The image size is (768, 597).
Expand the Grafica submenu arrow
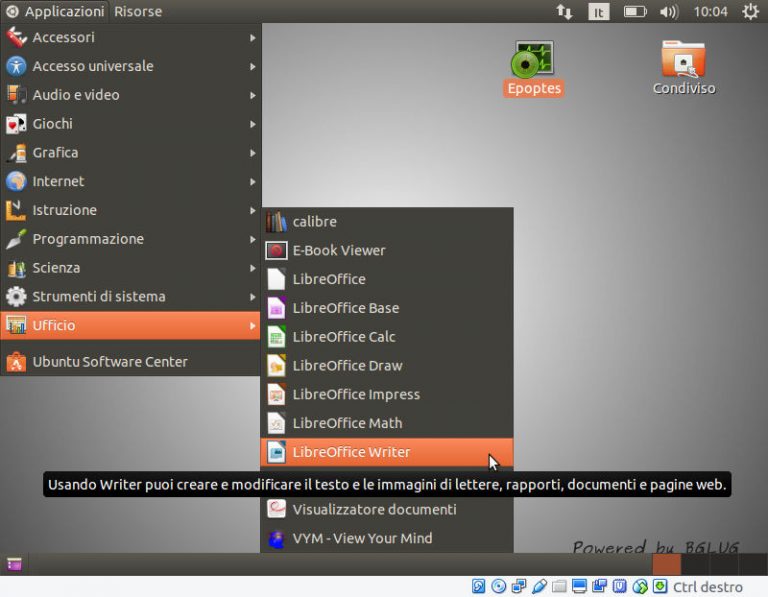pos(252,153)
